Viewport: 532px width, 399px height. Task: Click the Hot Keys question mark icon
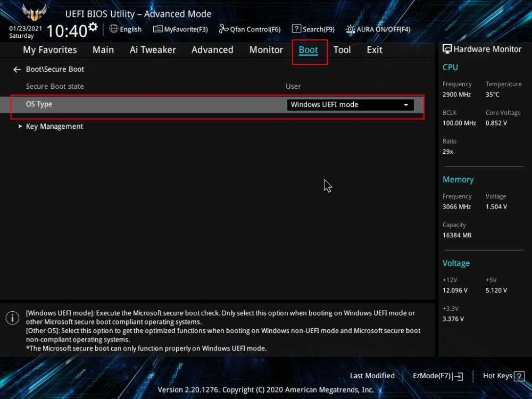point(519,376)
